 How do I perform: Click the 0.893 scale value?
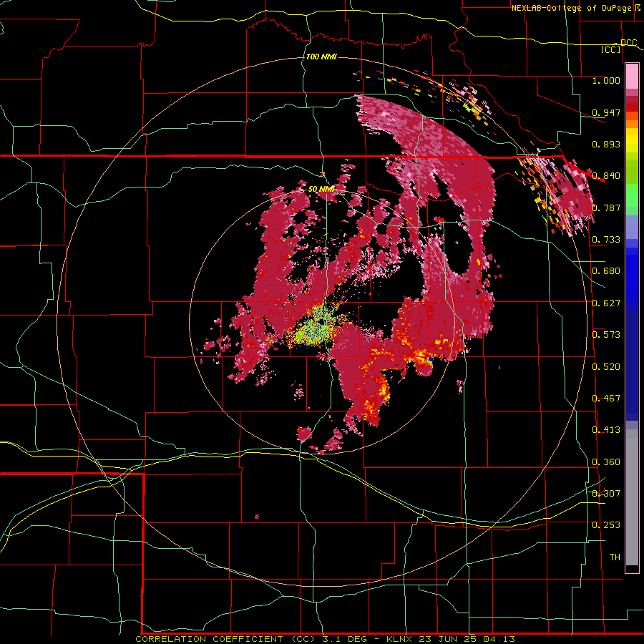pyautogui.click(x=606, y=144)
